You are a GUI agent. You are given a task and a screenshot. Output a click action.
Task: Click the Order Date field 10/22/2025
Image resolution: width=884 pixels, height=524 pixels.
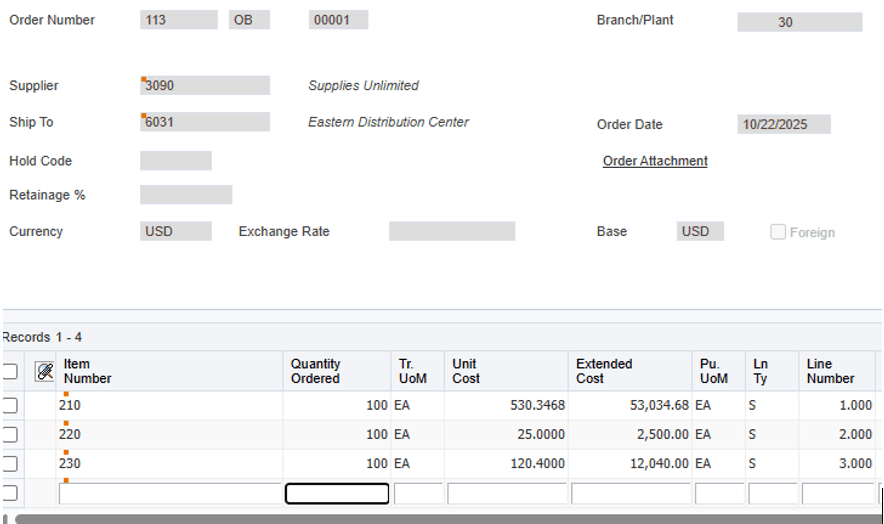pyautogui.click(x=784, y=124)
